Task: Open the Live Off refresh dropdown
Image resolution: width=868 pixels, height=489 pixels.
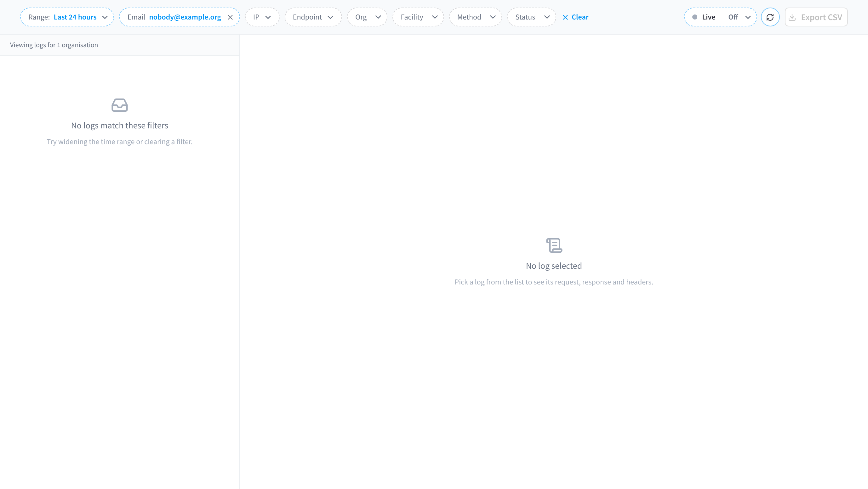Action: (720, 17)
